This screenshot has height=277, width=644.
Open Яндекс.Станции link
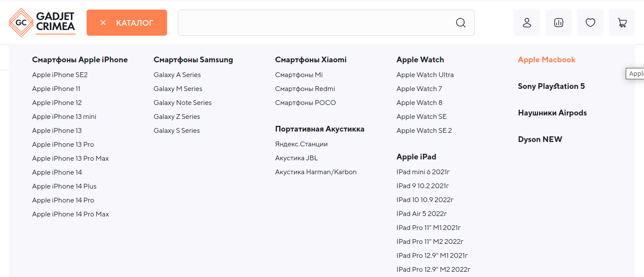(301, 144)
